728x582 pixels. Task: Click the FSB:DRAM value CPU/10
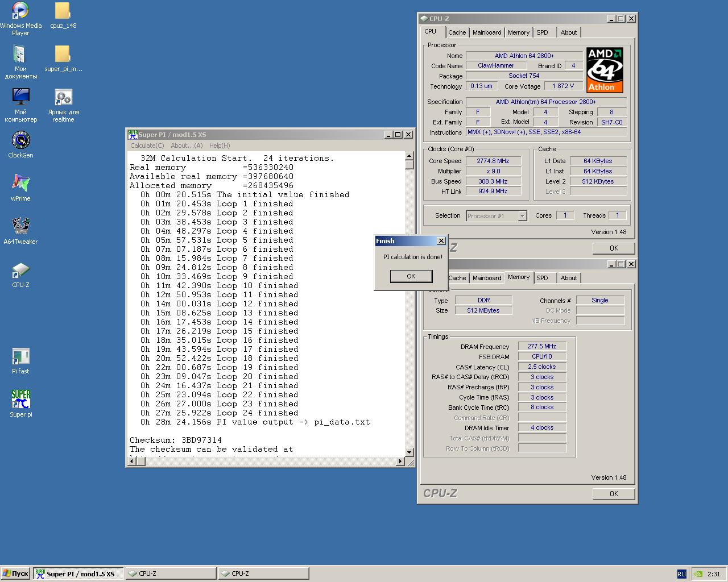(x=542, y=356)
